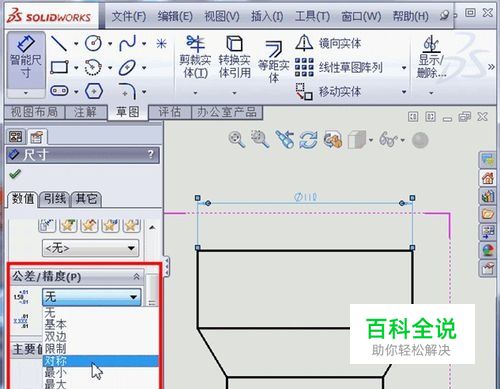This screenshot has height=389, width=500.
Task: Click the section view icon in view toolbar
Action: click(333, 139)
